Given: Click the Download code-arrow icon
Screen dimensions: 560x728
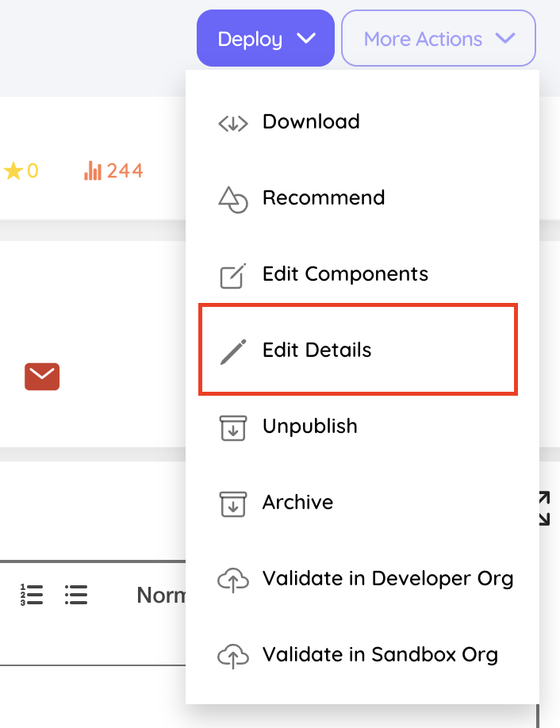Looking at the screenshot, I should coord(233,124).
